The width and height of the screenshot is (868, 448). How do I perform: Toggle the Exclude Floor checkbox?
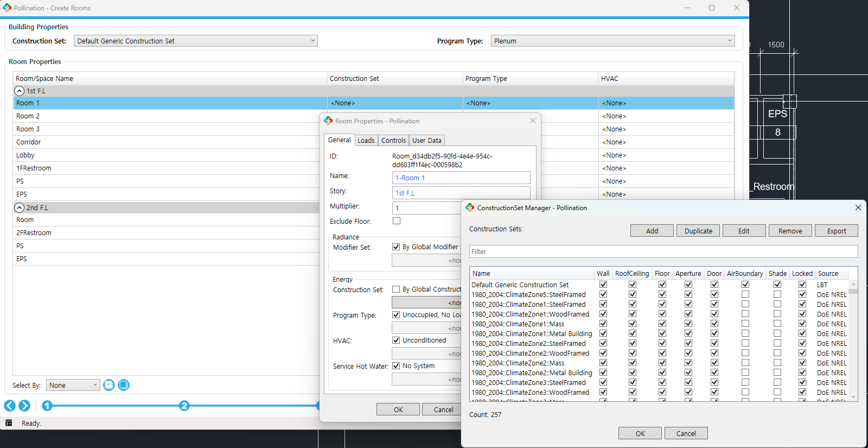(397, 221)
